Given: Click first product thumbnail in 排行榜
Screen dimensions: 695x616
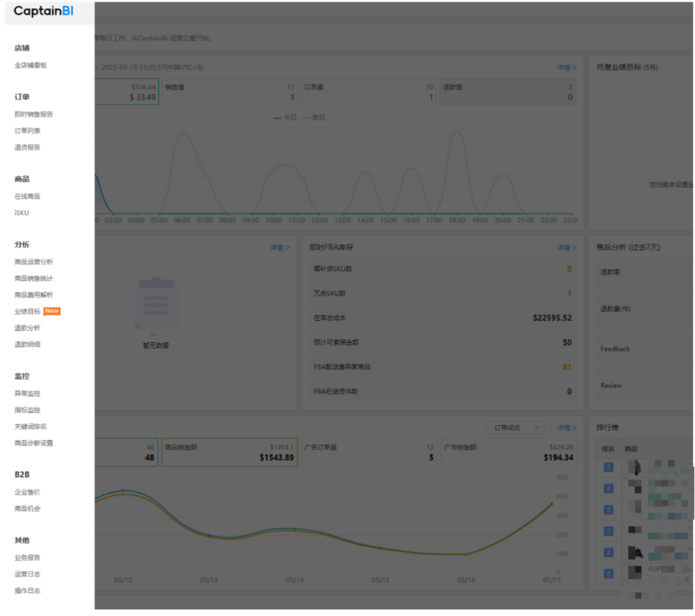Looking at the screenshot, I should click(635, 467).
